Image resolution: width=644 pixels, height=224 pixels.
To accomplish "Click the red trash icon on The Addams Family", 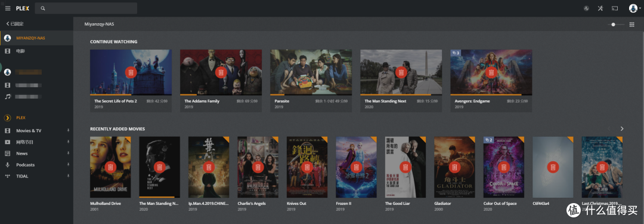I will [x=221, y=72].
